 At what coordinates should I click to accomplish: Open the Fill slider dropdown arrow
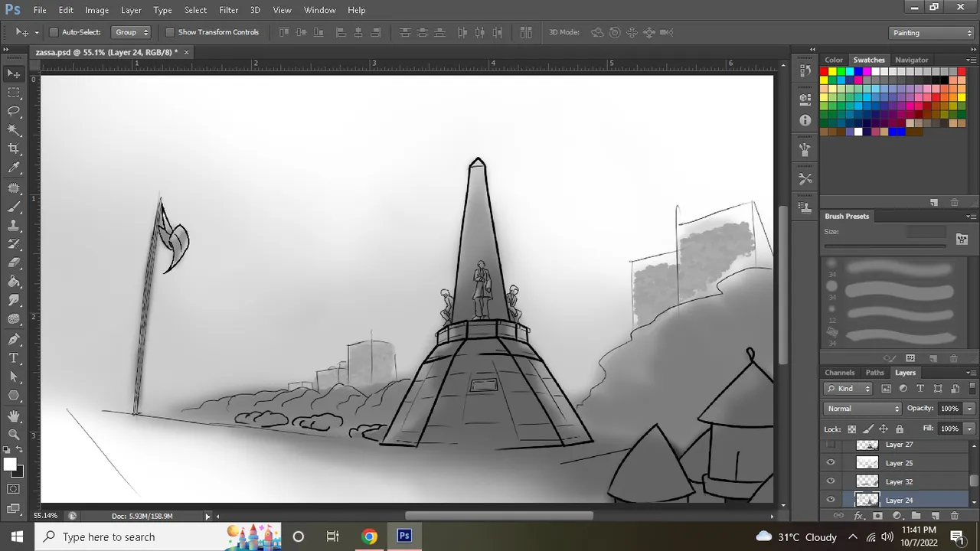(970, 429)
